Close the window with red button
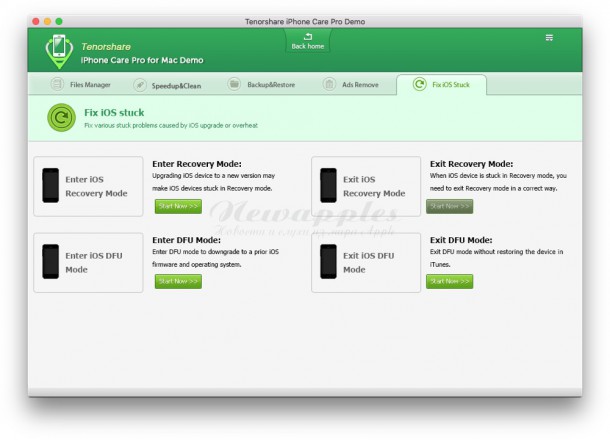Screen dimensions: 610x440 coord(36,21)
